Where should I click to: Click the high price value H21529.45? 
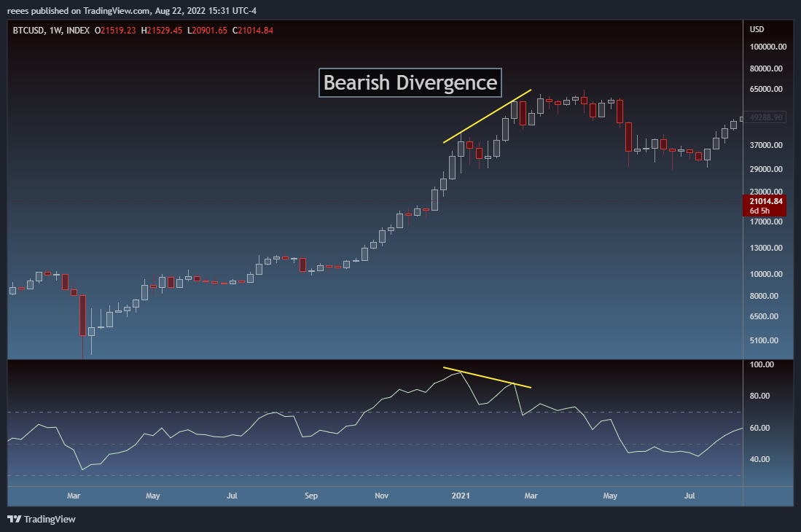tap(161, 31)
